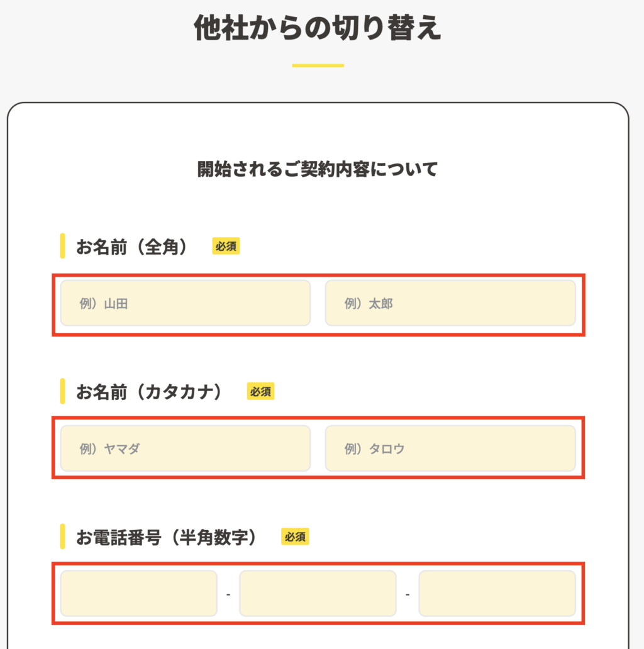Viewport: 644px width, 649px height.
Task: Click the yellow bar left of お名前（カタカナ）
Action: coord(62,392)
